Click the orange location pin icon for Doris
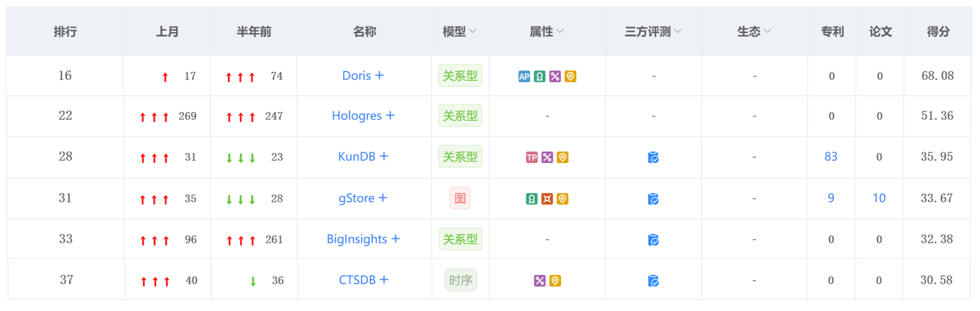 (570, 76)
